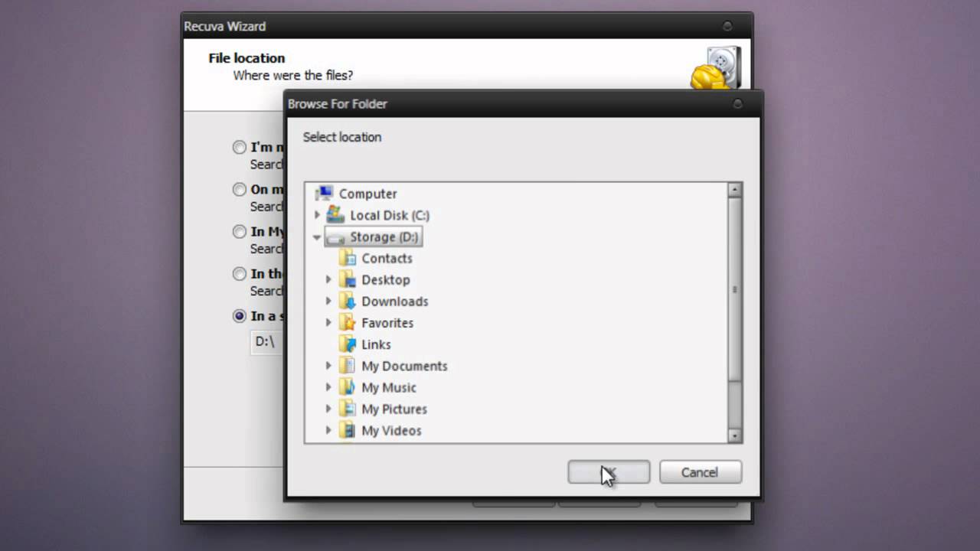Viewport: 980px width, 551px height.
Task: Click the D:\ path field in Recuva Wizard
Action: 267,341
